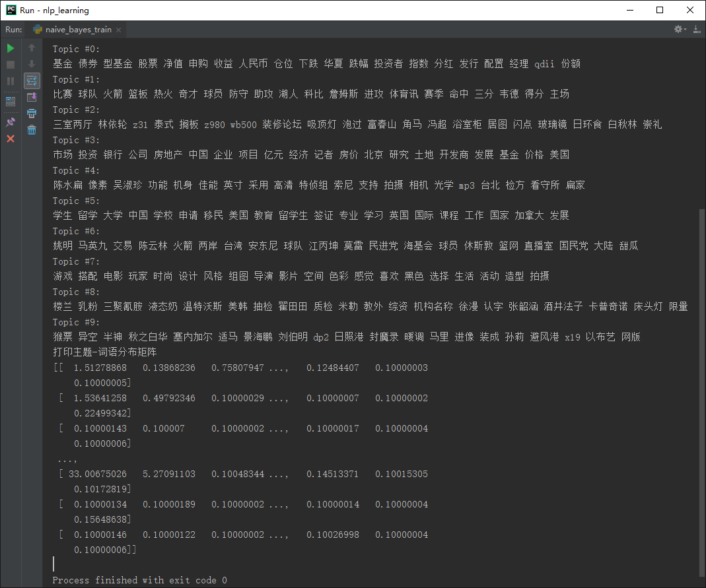The image size is (706, 588).
Task: Click the matrix value 0.10026998
Action: [x=333, y=535]
